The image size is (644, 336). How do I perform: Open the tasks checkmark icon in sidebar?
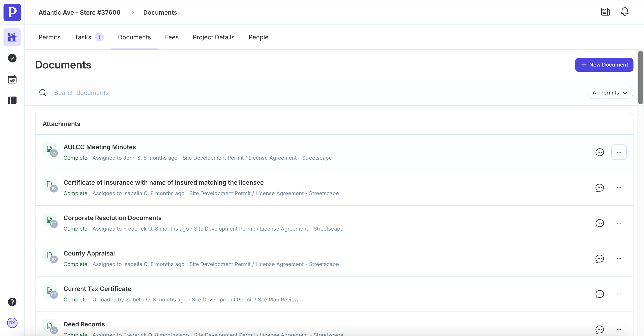(x=12, y=58)
